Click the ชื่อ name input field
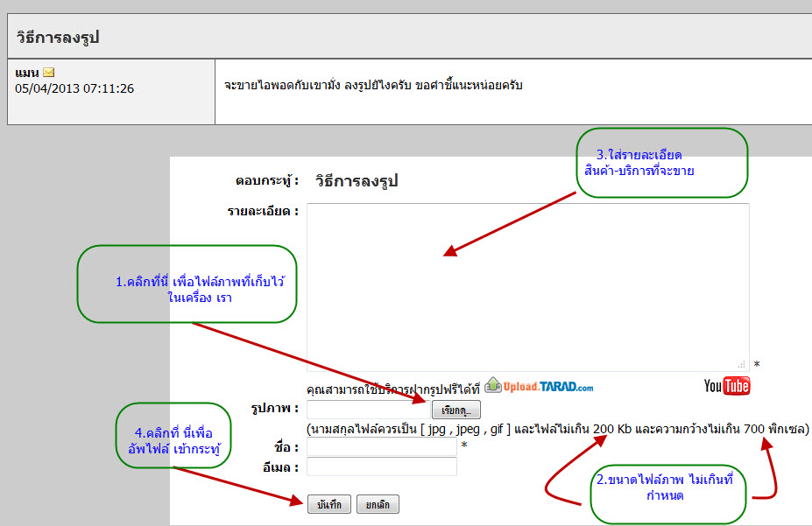 point(382,447)
